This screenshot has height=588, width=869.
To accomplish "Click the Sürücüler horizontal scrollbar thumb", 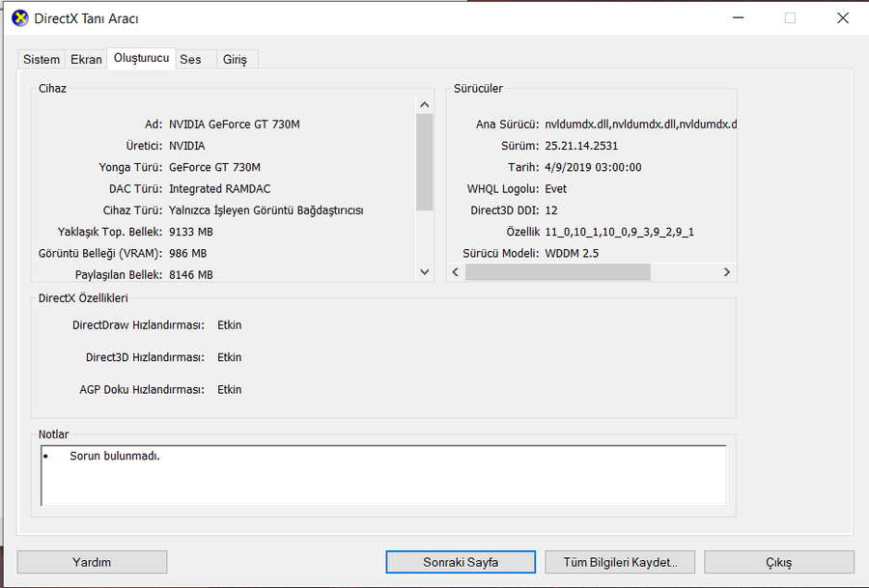I will [x=557, y=271].
